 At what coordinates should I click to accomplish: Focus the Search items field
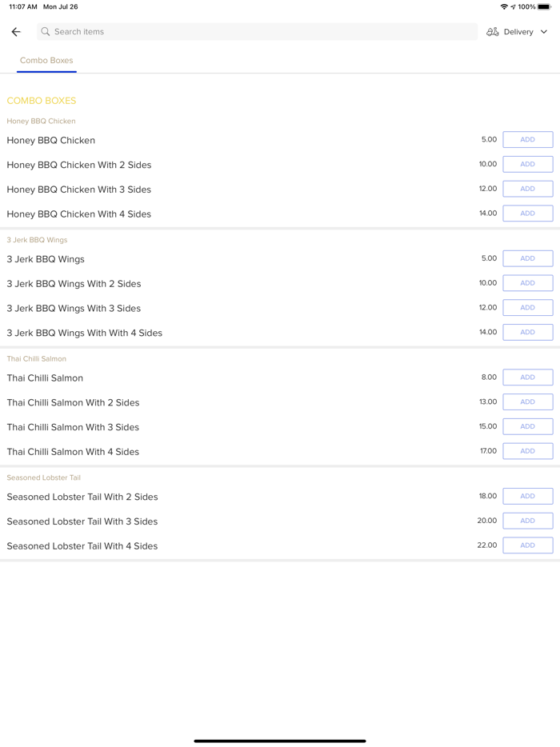tap(256, 32)
